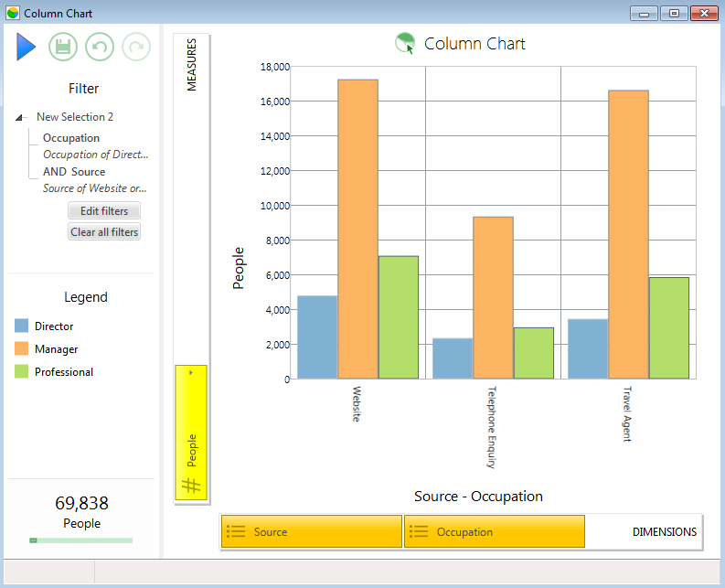The image size is (725, 588).
Task: Expand the small arrow on People measure
Action: pyautogui.click(x=191, y=372)
